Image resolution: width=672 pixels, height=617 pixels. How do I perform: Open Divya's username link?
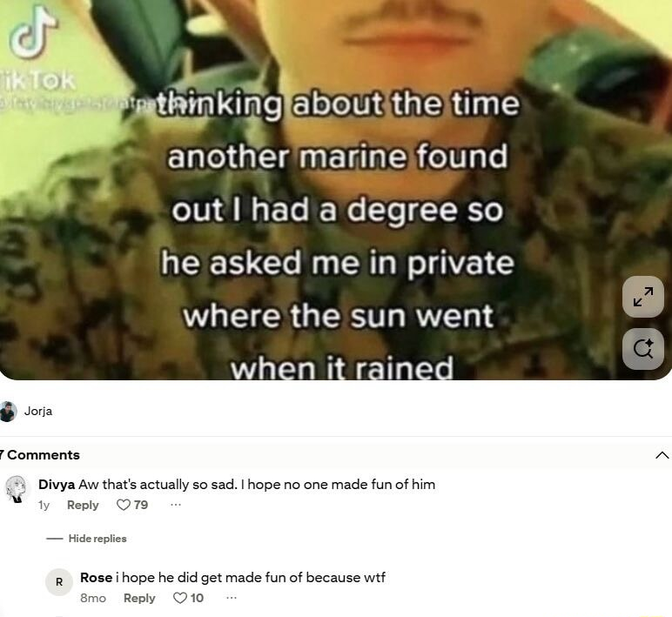[x=57, y=485]
